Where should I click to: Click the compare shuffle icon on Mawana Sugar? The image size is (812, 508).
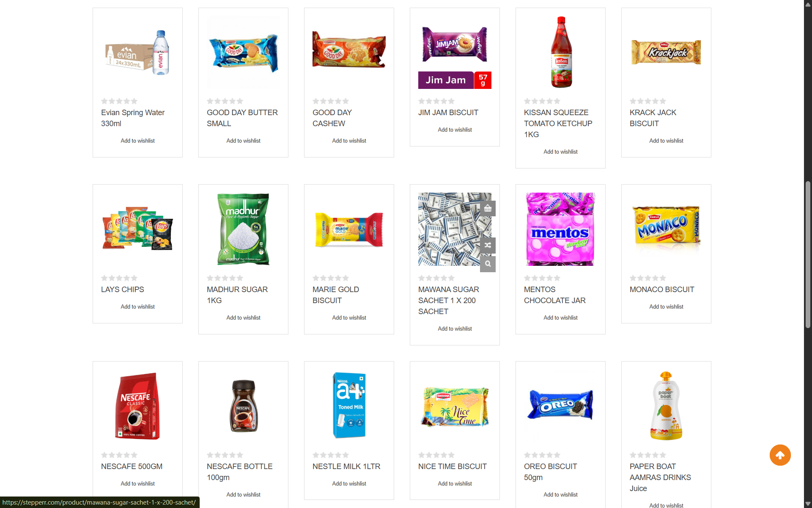point(488,246)
